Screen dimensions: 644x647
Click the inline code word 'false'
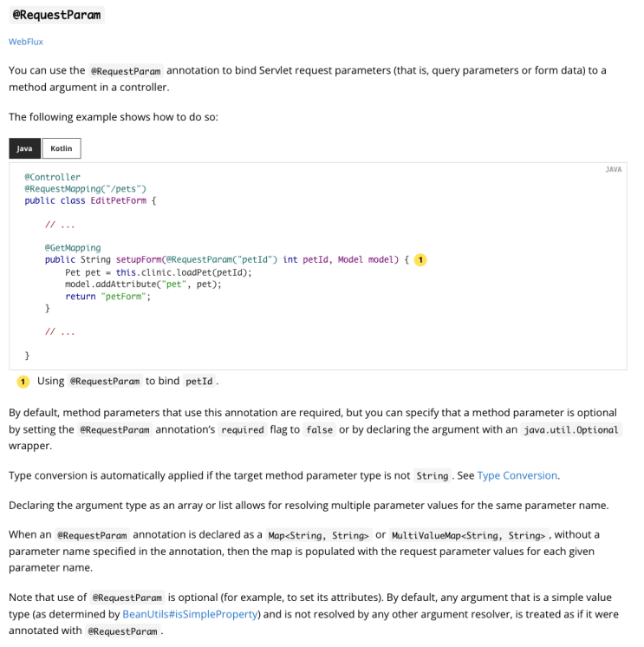[320, 430]
